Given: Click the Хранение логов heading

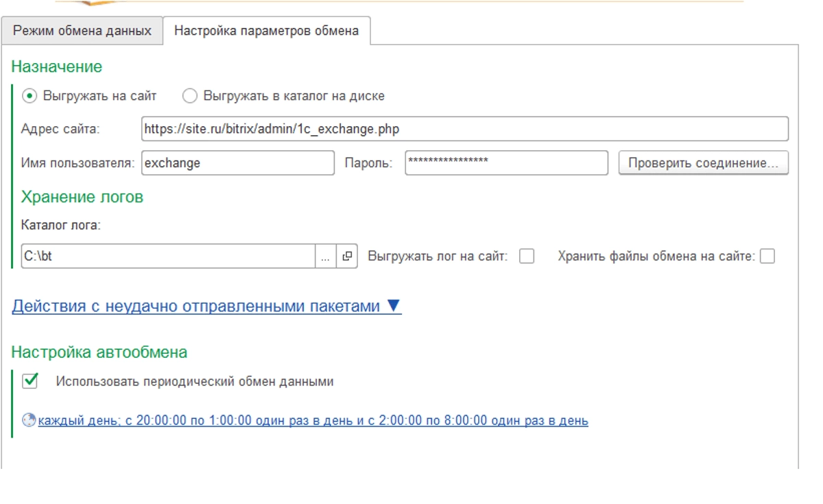Looking at the screenshot, I should click(x=82, y=197).
